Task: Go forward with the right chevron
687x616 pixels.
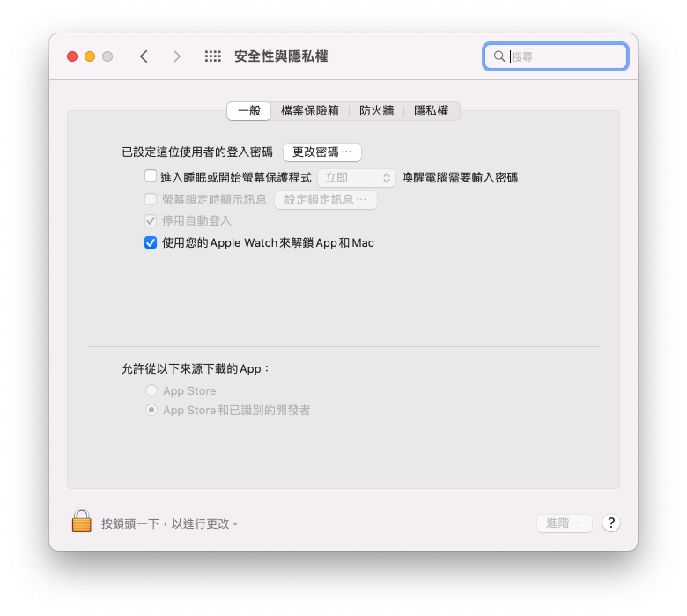Action: tap(176, 56)
